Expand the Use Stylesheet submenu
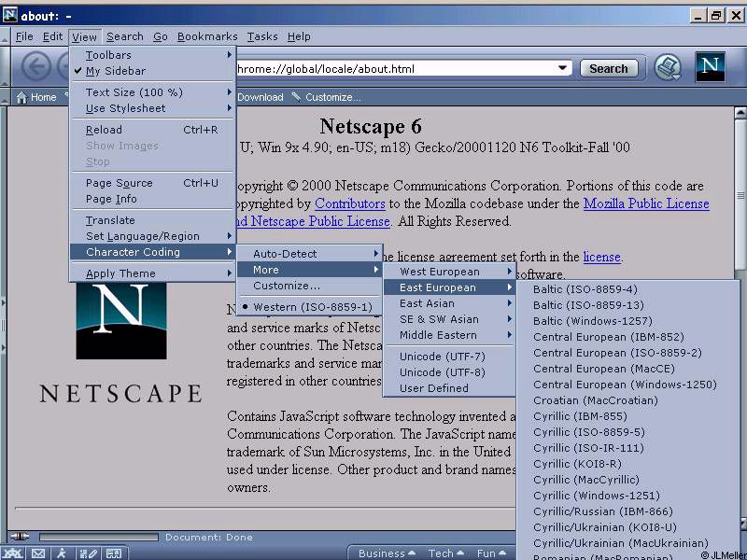The height and width of the screenshot is (560, 747). pos(152,108)
